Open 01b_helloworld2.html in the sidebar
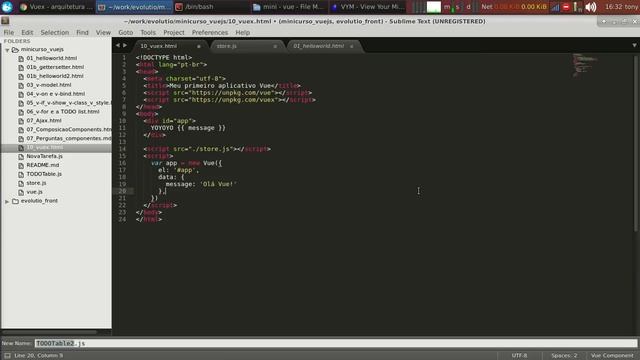This screenshot has width=640, height=360. [55, 76]
